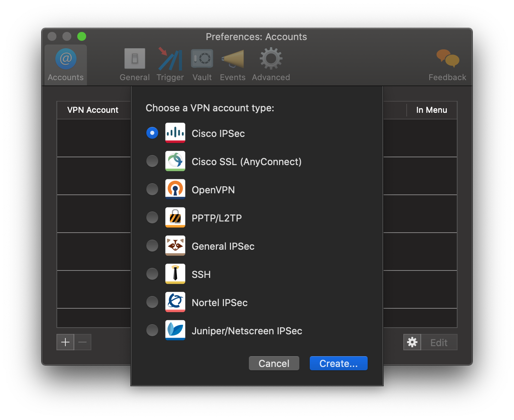Click the Juniper/Netscreen IPSec label text

pyautogui.click(x=247, y=331)
